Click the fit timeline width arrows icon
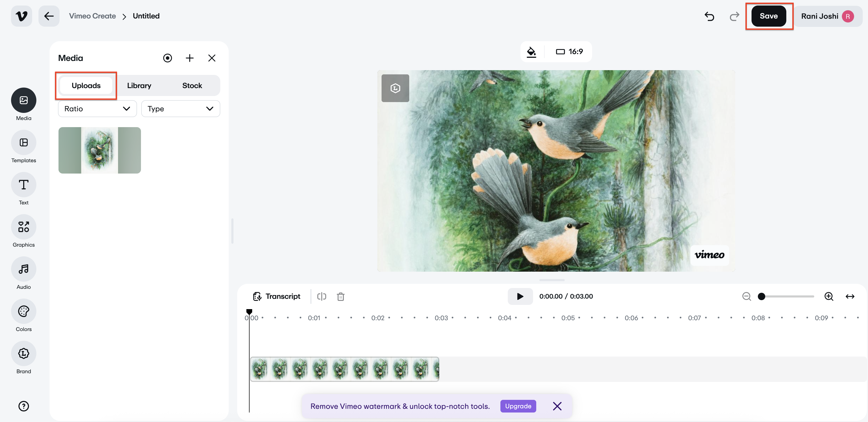The image size is (868, 422). pyautogui.click(x=850, y=296)
